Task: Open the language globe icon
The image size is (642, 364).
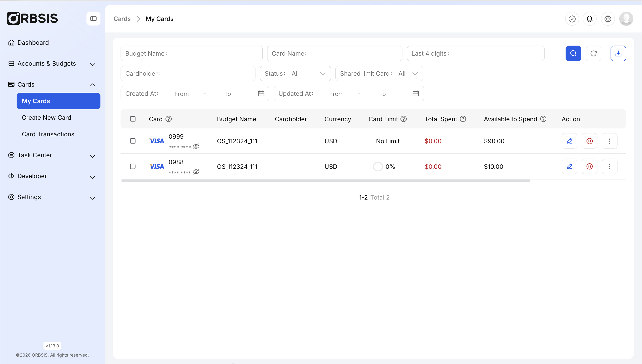Action: pyautogui.click(x=608, y=19)
